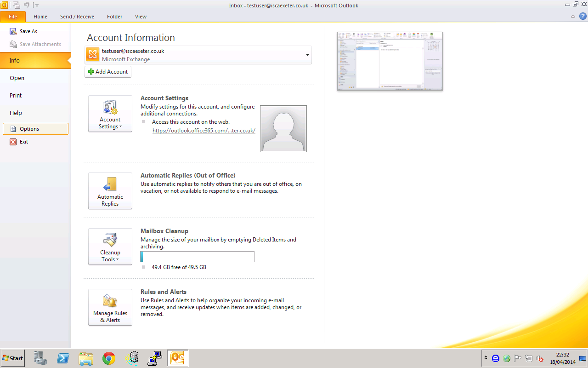Screen dimensions: 588x368
Task: Open the Customize Quick Access Toolbar arrow
Action: [37, 6]
